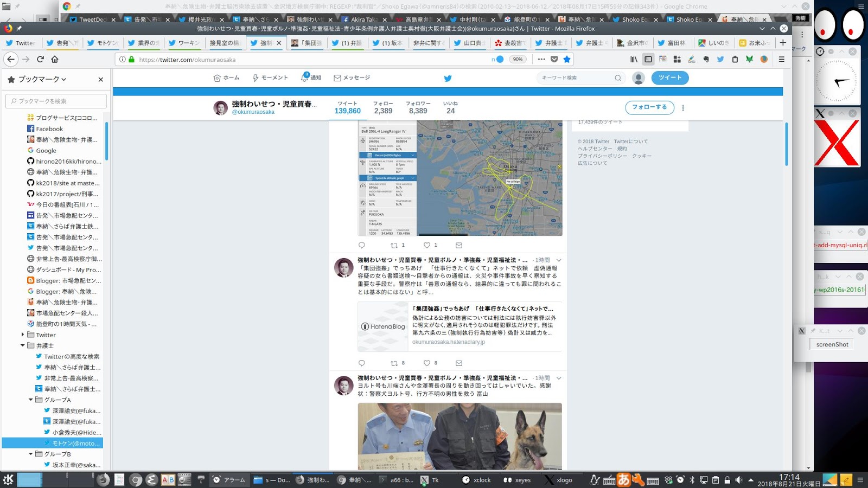The width and height of the screenshot is (868, 488).
Task: Toggle the blue switch beside the 90% zoom
Action: click(x=499, y=59)
